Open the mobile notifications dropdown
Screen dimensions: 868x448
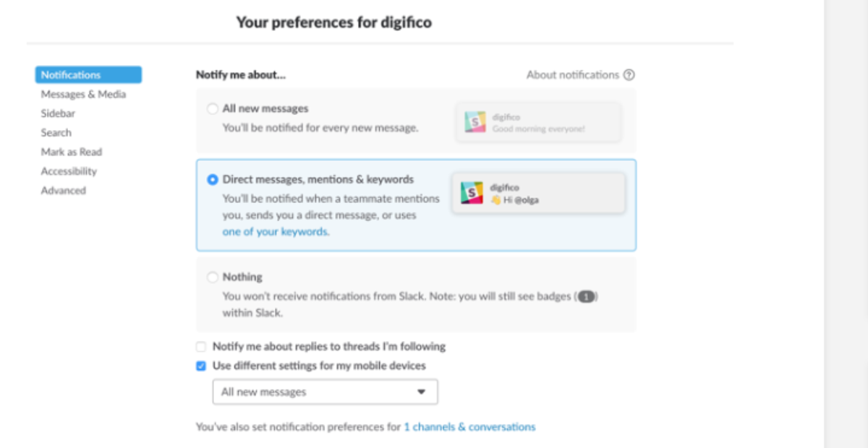325,391
